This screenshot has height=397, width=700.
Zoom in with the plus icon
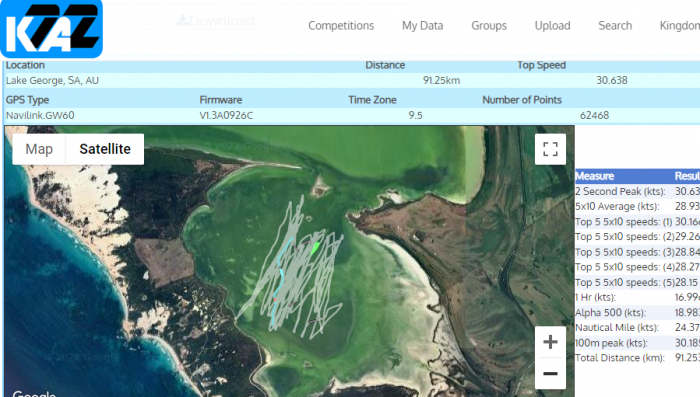550,342
